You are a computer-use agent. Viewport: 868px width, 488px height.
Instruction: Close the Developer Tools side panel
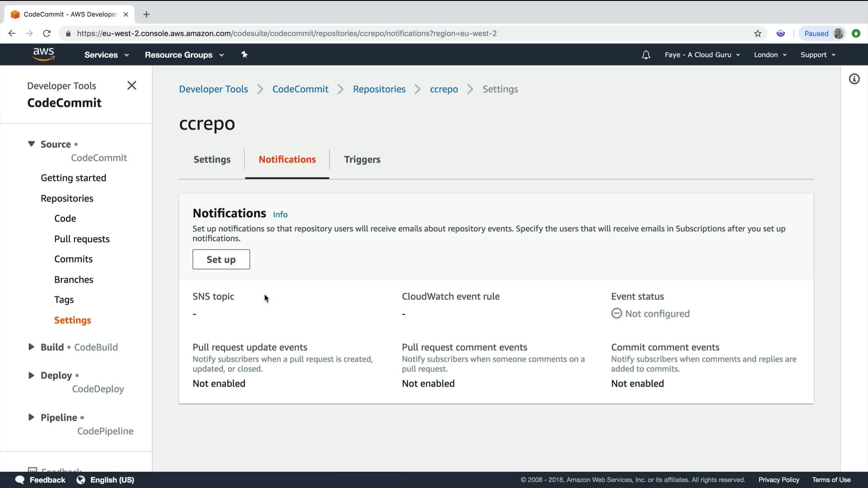(x=132, y=85)
